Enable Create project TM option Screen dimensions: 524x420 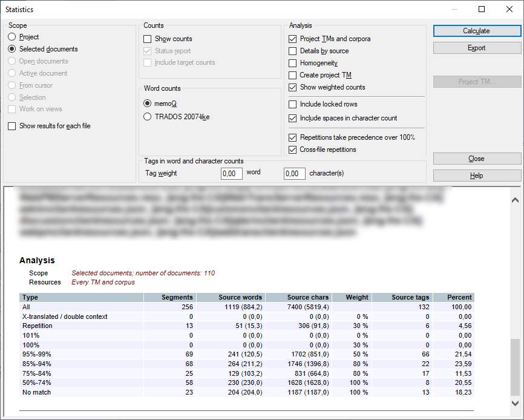293,74
